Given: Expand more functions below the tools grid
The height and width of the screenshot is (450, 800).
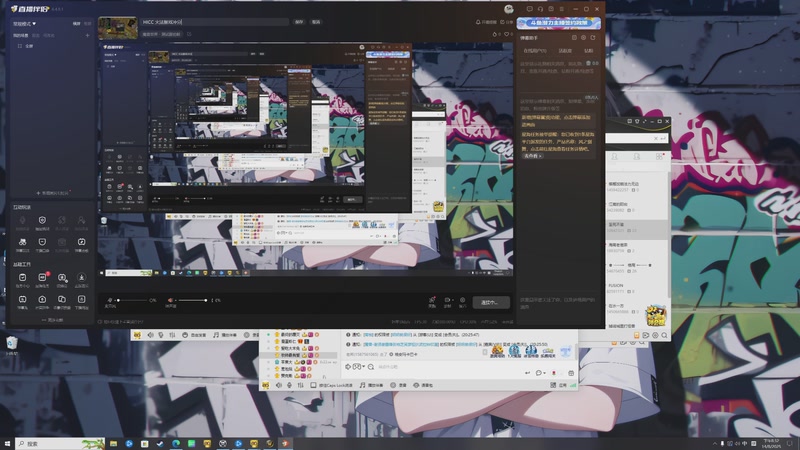Looking at the screenshot, I should point(53,320).
